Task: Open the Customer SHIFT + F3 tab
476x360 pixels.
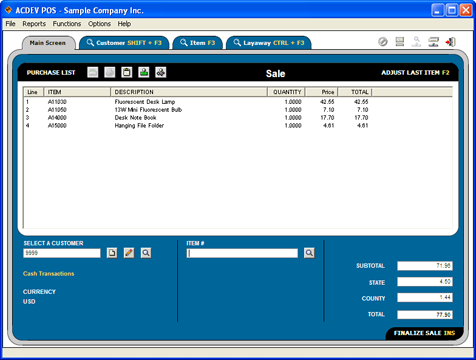Action: 124,43
